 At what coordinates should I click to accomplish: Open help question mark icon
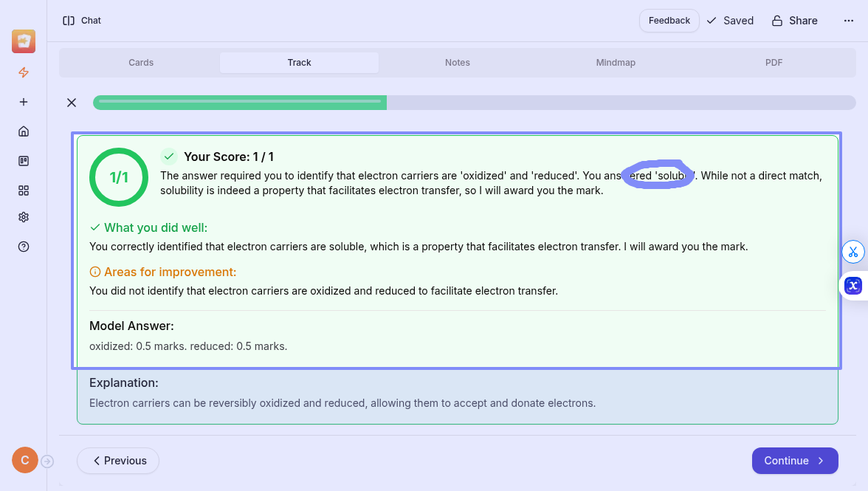coord(24,247)
